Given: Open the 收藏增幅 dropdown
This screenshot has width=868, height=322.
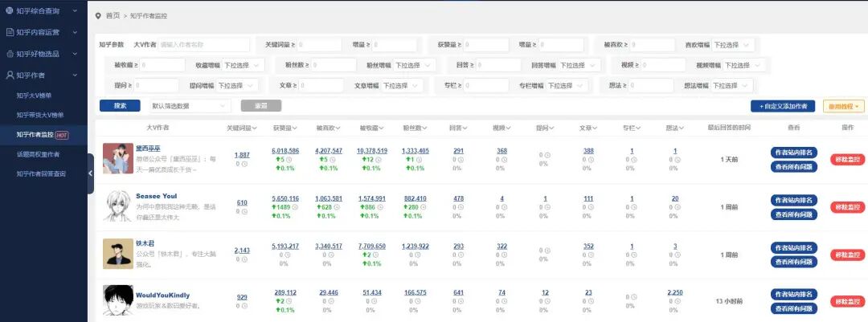Looking at the screenshot, I should [243, 65].
